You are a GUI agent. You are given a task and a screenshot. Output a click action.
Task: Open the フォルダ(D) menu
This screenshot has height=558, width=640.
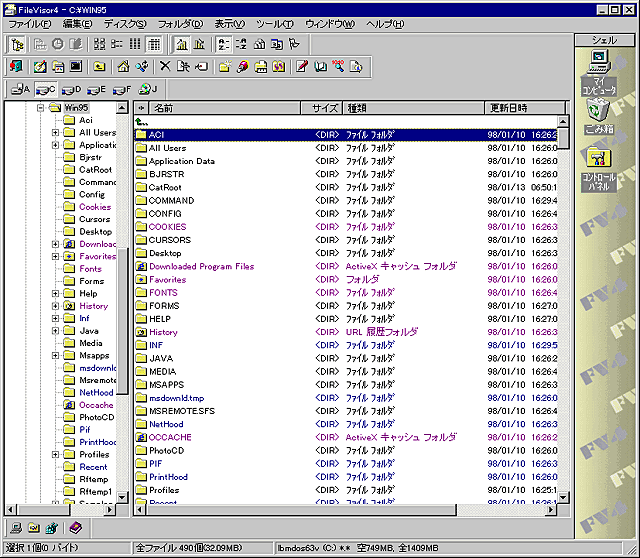[180, 24]
